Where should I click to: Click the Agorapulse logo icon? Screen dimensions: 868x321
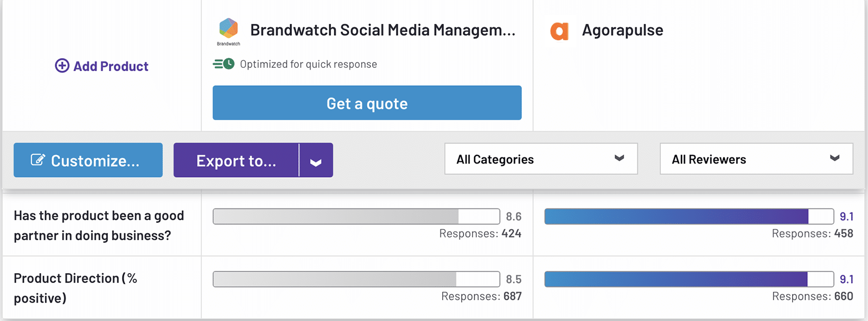click(x=559, y=31)
